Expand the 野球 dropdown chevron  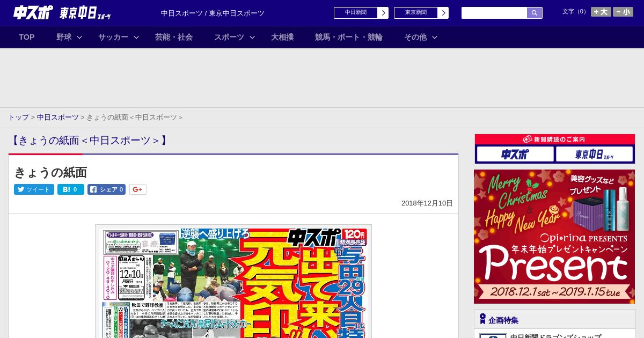coord(79,37)
